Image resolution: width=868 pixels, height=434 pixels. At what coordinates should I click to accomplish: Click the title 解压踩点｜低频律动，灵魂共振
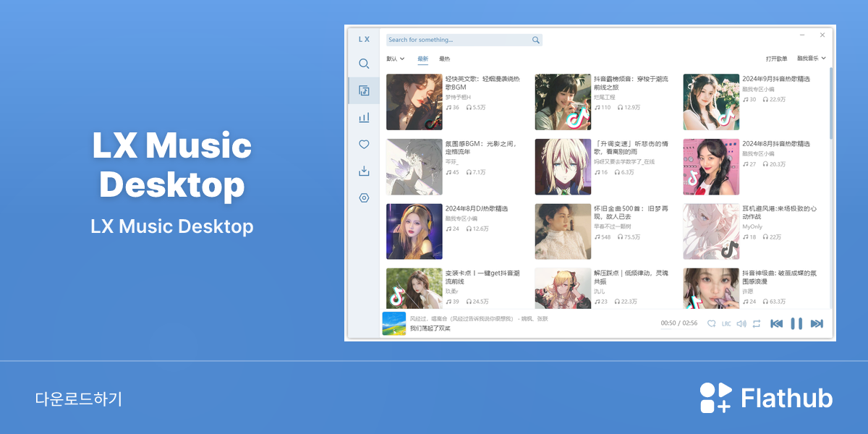pos(631,277)
